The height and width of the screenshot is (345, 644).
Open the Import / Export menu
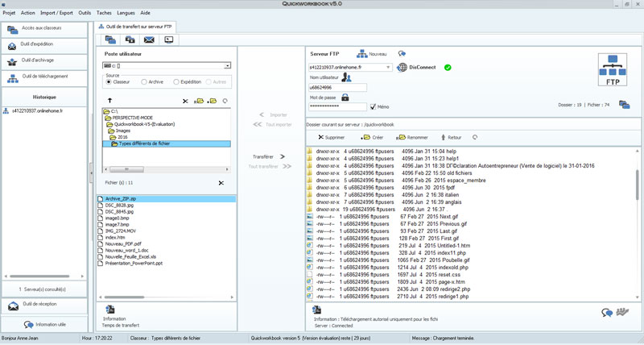(55, 14)
